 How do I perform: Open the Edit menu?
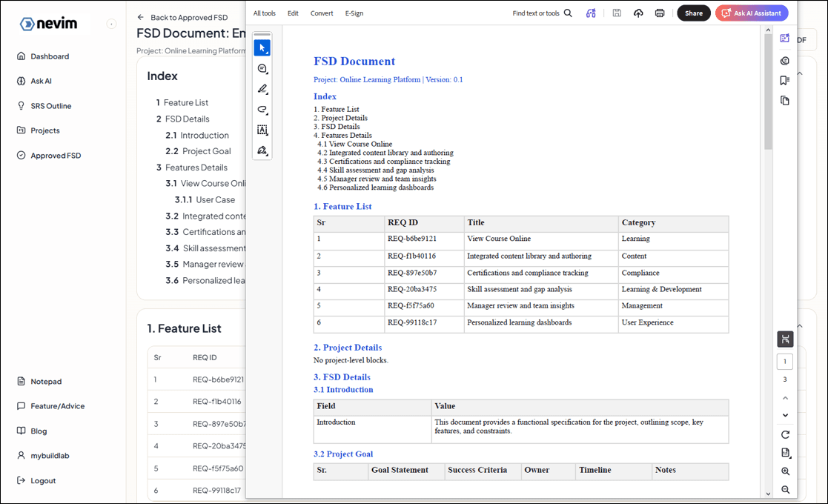(x=293, y=13)
